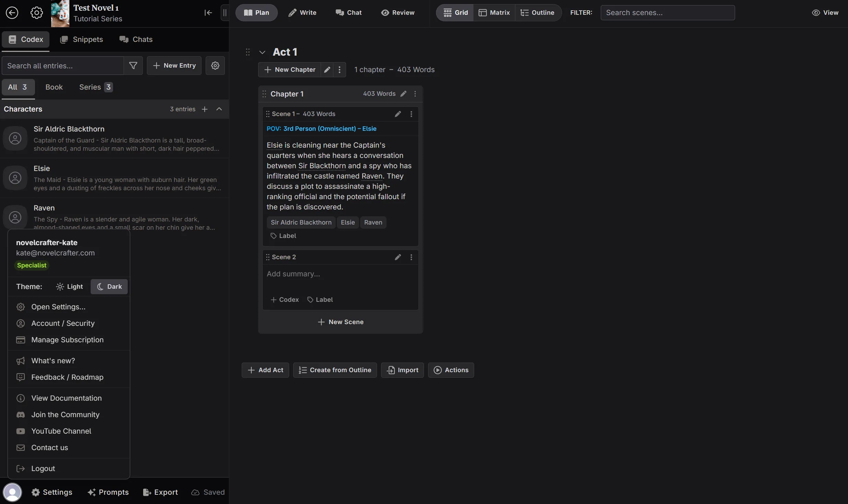Edit Chapter 1 title with the pencil icon

[403, 93]
